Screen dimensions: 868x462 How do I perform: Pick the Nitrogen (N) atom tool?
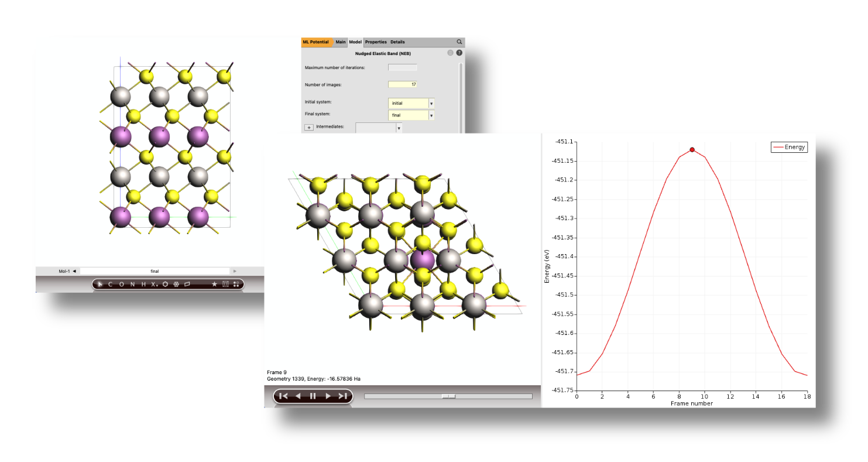pos(133,285)
